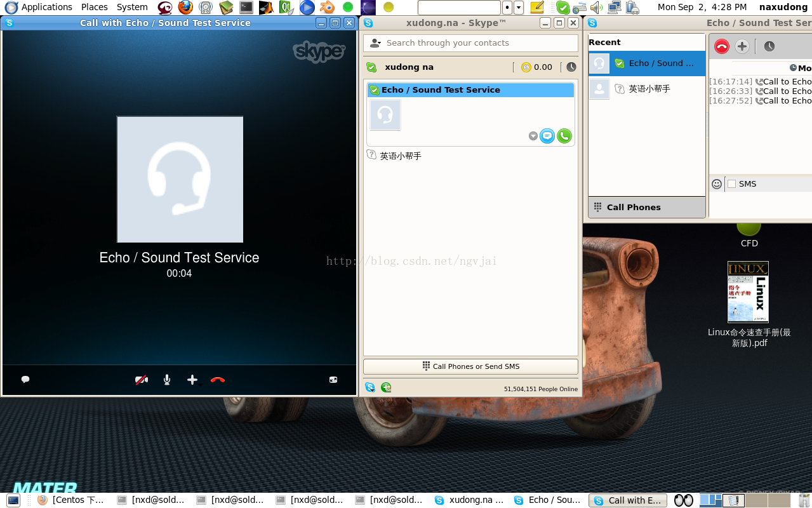Viewport: 812px width, 508px height.
Task: Click the Skype tray icon in panel
Action: point(562,8)
